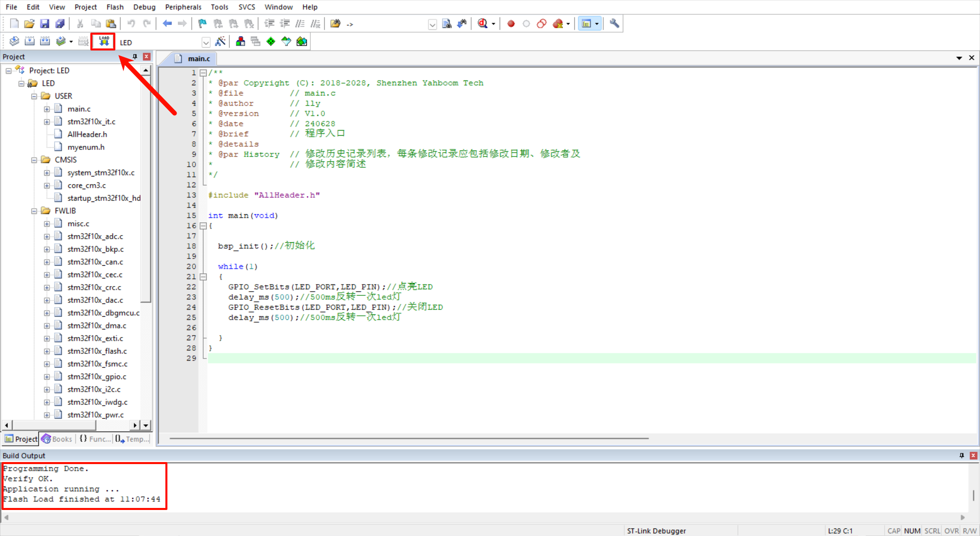Toggle the Window layout button

pyautogui.click(x=586, y=23)
